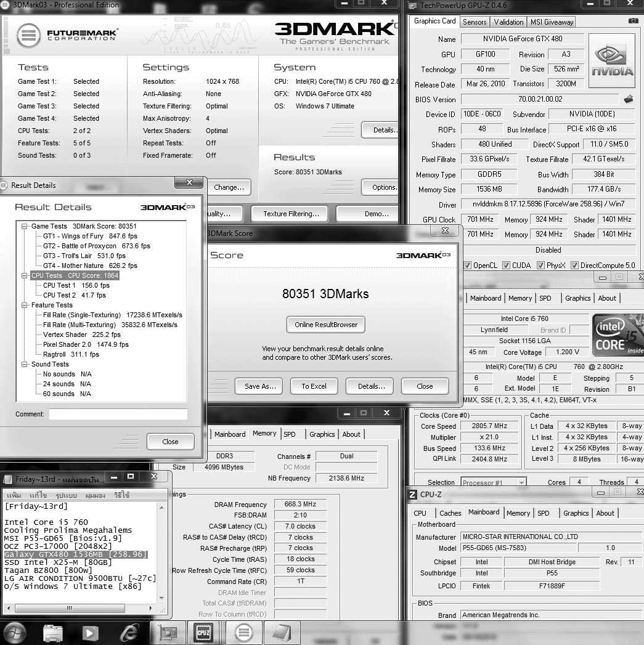The image size is (644, 645).
Task: Switch to the Sensors tab in GPU-Z
Action: click(475, 22)
